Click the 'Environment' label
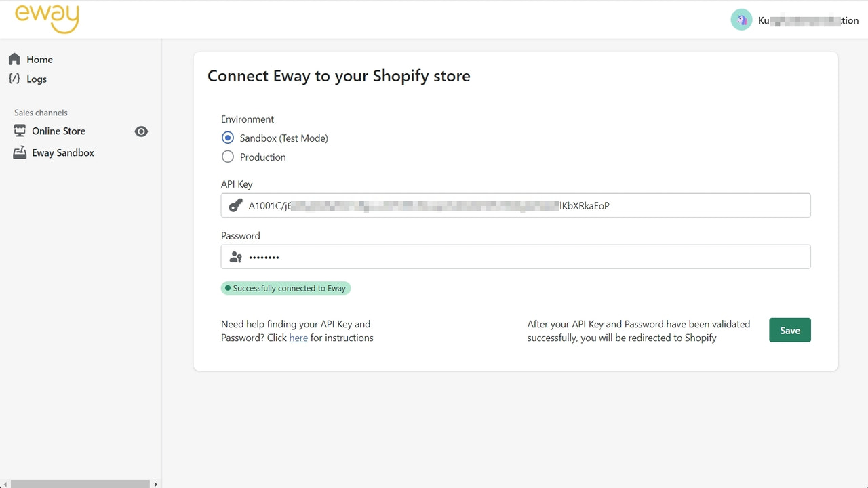The image size is (868, 488). coord(248,119)
